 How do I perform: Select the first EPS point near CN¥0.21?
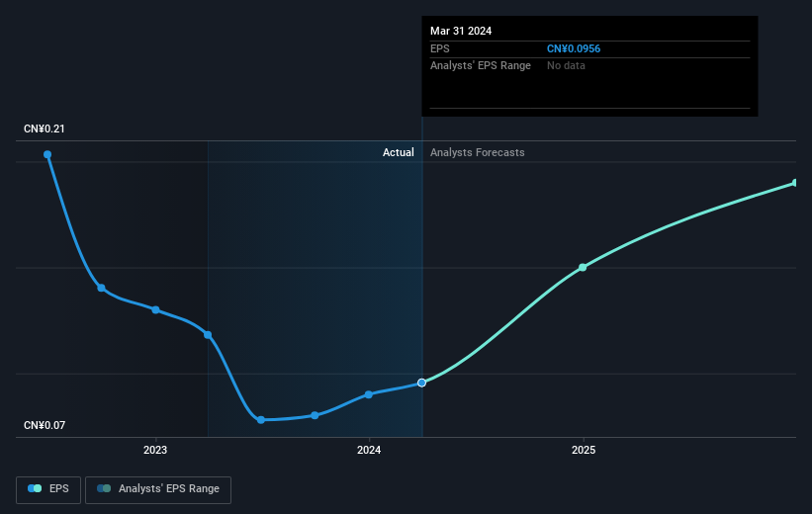tap(47, 154)
